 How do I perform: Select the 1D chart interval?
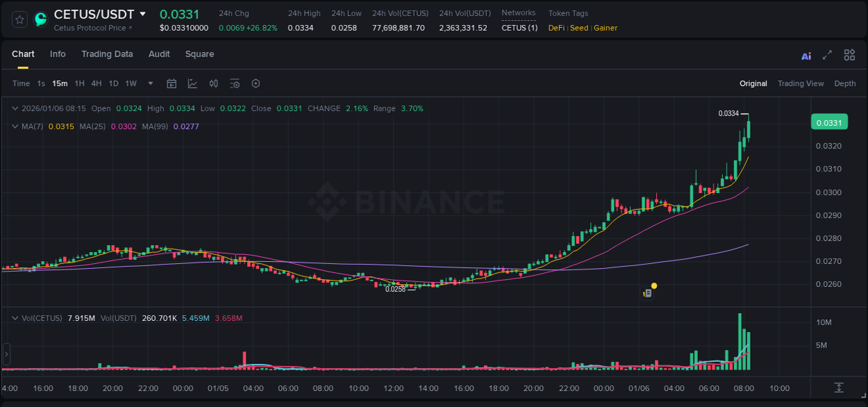(113, 83)
